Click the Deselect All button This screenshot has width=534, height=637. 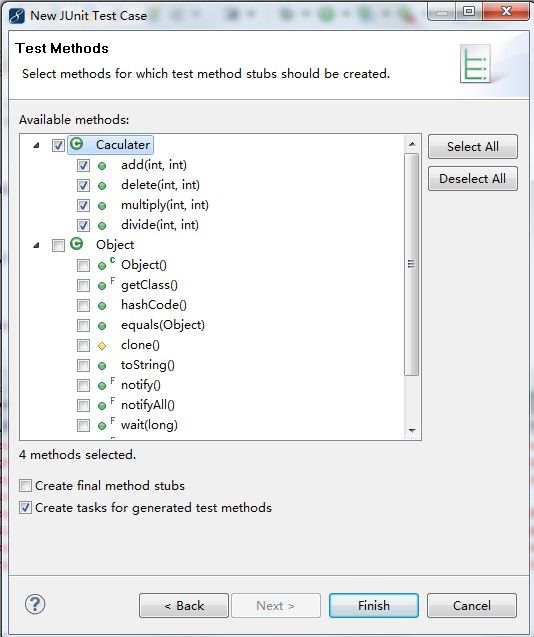tap(473, 178)
